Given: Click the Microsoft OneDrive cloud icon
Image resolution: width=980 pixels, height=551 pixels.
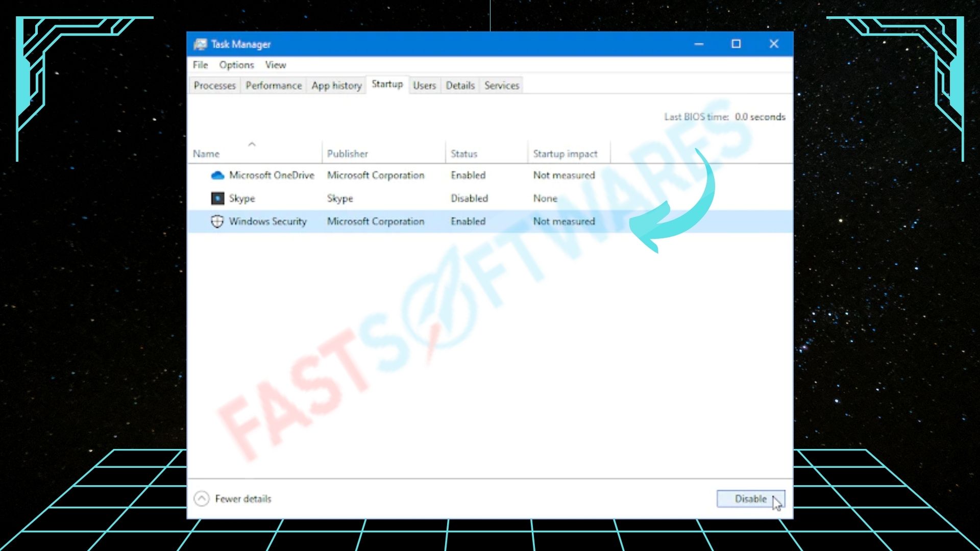Looking at the screenshot, I should coord(217,176).
